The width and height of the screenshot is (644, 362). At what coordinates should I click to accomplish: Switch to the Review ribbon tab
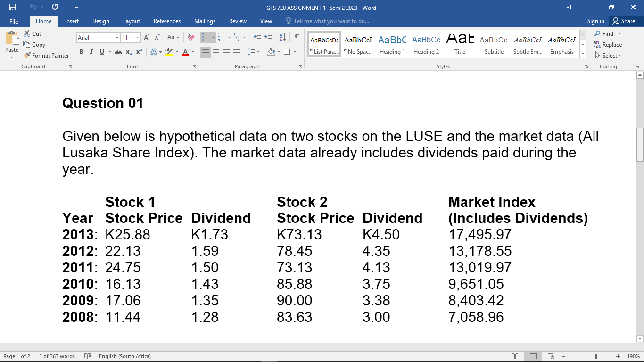[238, 21]
